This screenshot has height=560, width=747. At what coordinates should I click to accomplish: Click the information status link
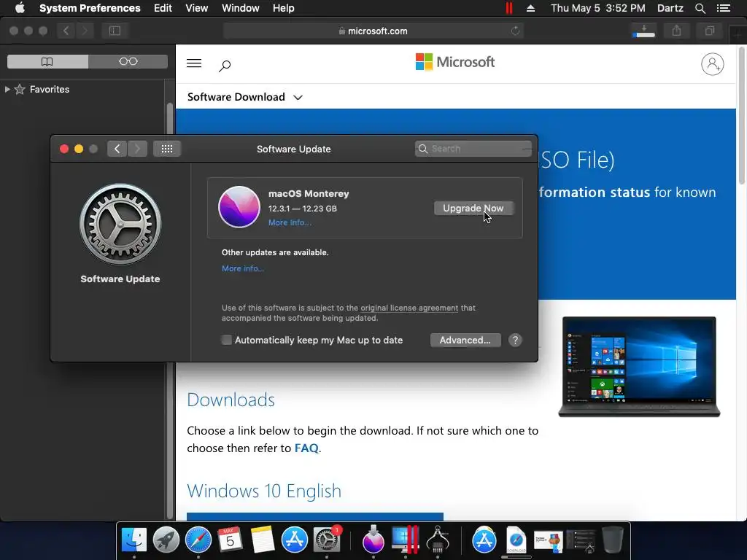(x=594, y=192)
